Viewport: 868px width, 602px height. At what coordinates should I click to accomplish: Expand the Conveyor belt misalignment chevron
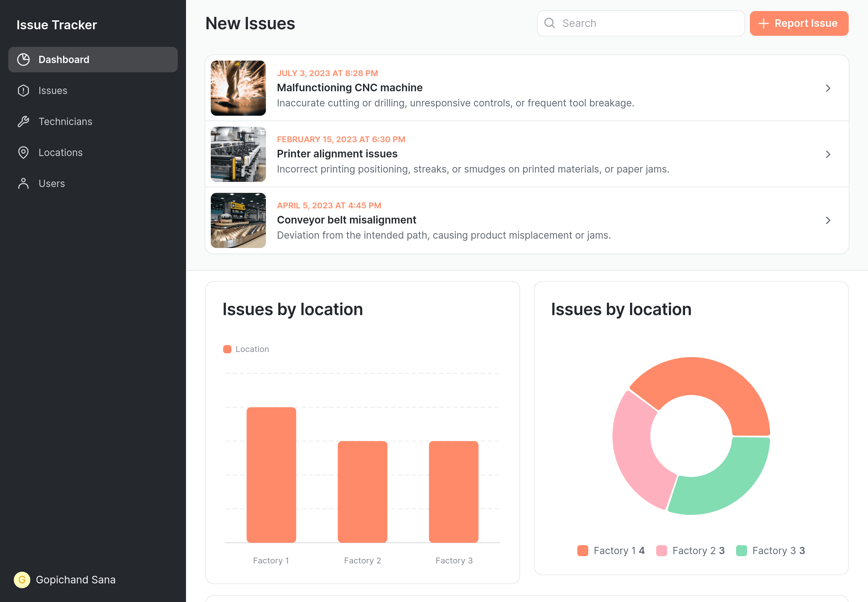(x=828, y=220)
